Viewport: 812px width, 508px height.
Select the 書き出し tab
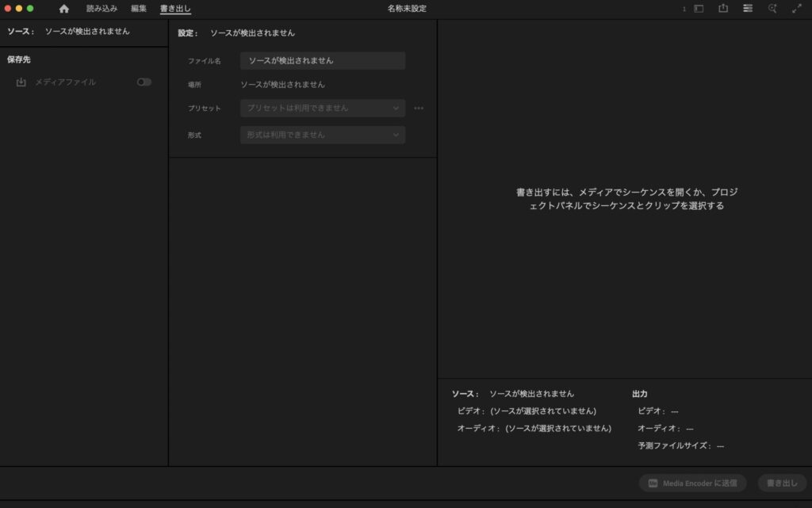[x=175, y=9]
